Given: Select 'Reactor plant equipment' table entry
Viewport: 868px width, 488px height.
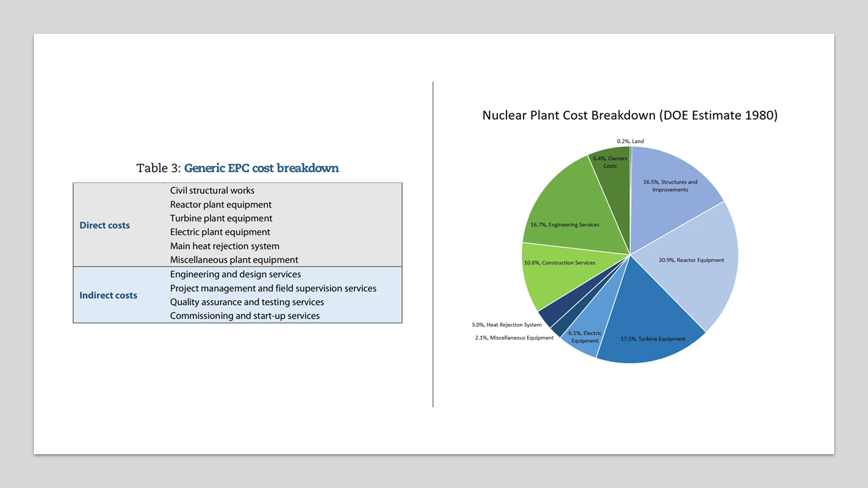Looking at the screenshot, I should pos(221,205).
